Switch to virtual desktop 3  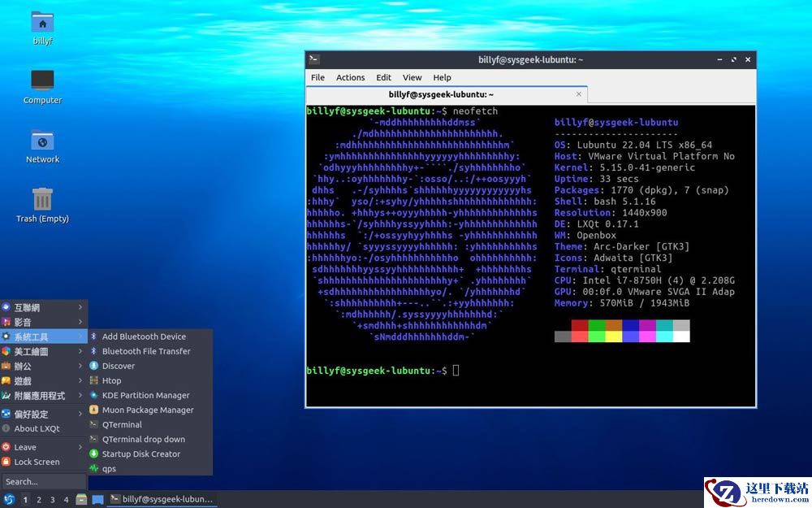click(52, 500)
